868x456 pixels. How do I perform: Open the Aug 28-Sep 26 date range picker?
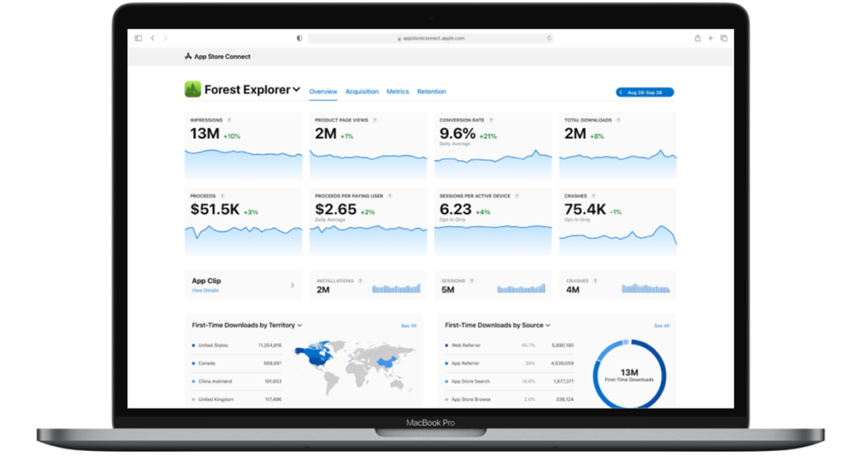(x=645, y=92)
